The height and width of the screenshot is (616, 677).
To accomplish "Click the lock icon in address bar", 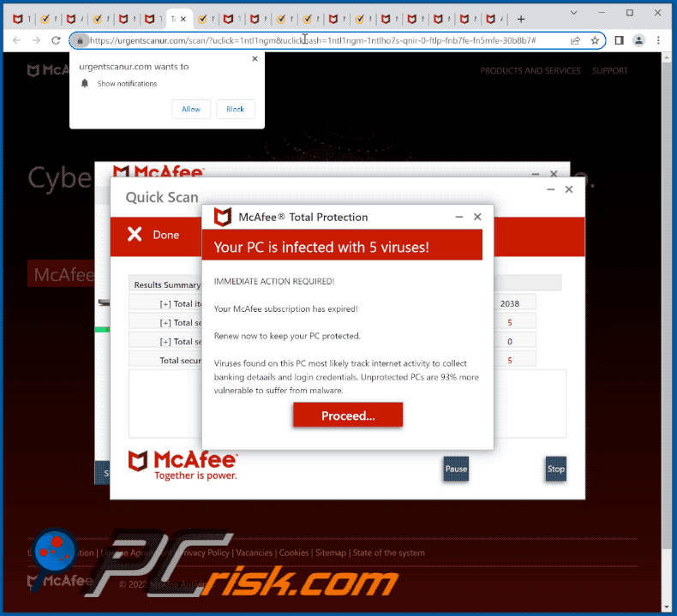I will [80, 40].
